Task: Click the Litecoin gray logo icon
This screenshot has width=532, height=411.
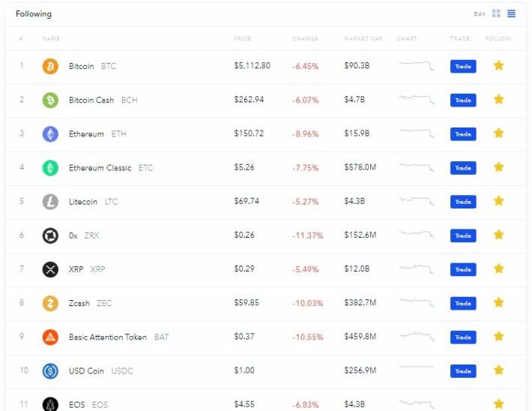Action: (x=50, y=202)
